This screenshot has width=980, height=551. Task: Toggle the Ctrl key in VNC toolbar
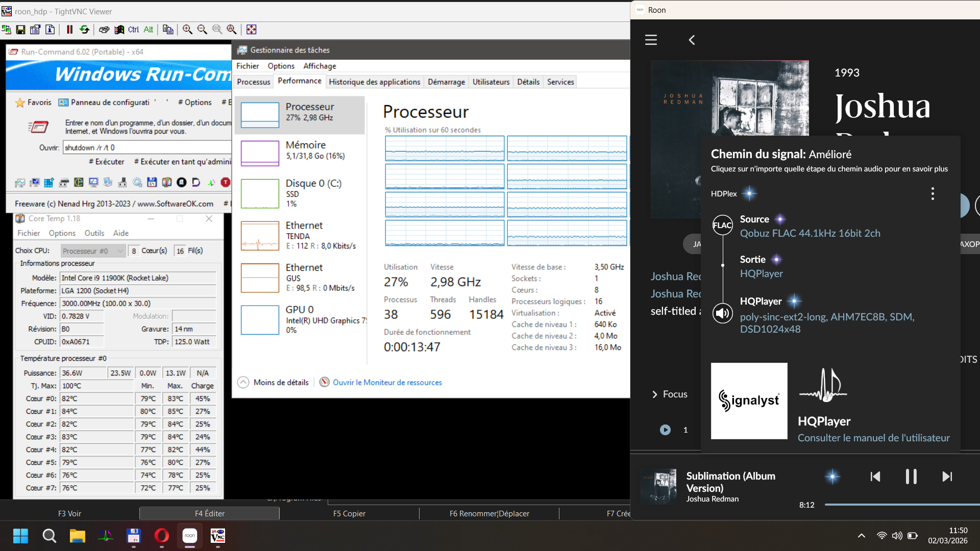133,30
